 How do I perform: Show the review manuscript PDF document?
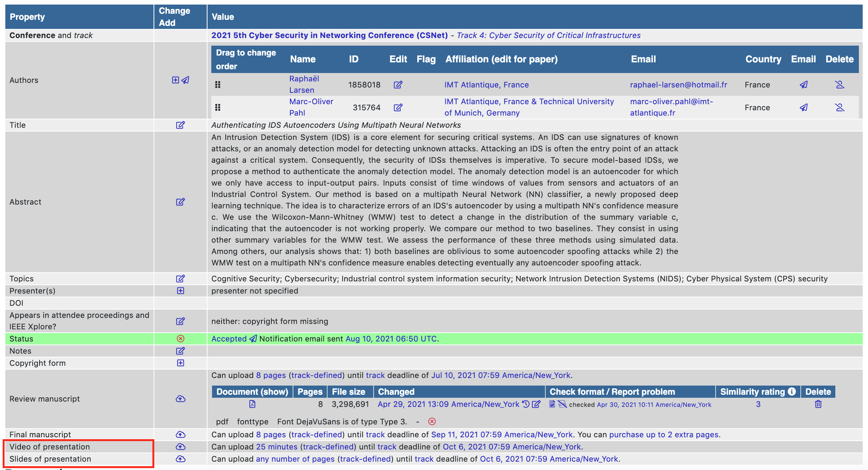click(252, 404)
